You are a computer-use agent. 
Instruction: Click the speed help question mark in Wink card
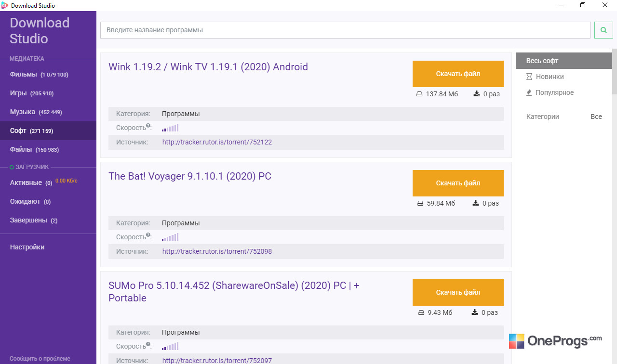point(148,126)
